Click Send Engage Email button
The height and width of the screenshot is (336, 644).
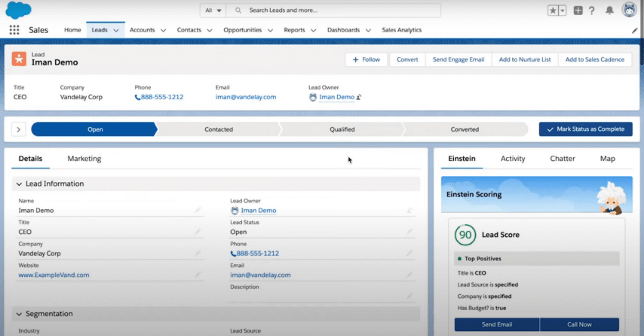[x=458, y=60]
